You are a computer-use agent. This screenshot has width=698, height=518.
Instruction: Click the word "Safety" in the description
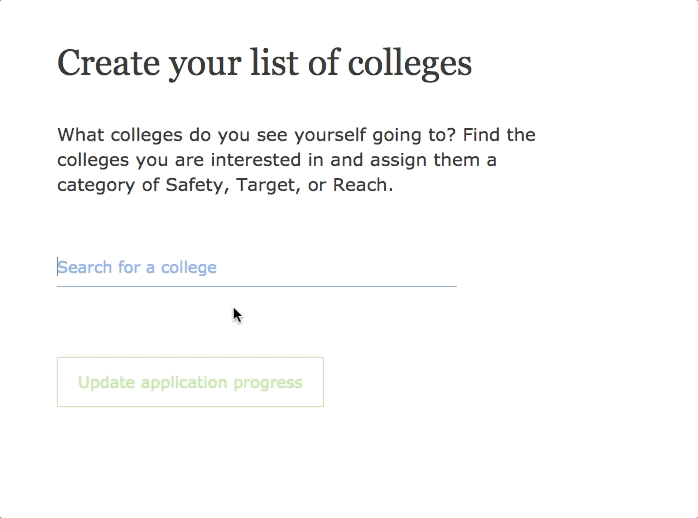(195, 185)
